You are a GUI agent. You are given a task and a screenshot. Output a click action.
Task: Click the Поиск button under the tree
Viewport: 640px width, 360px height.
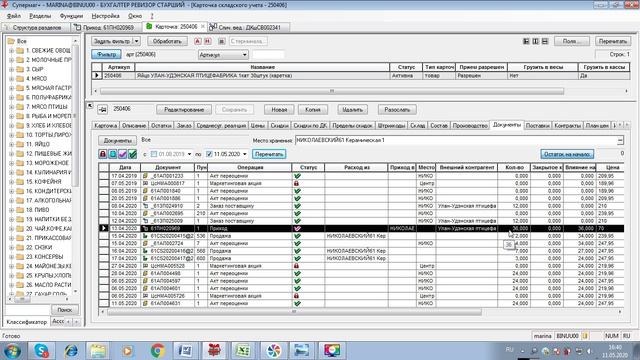pos(64,310)
